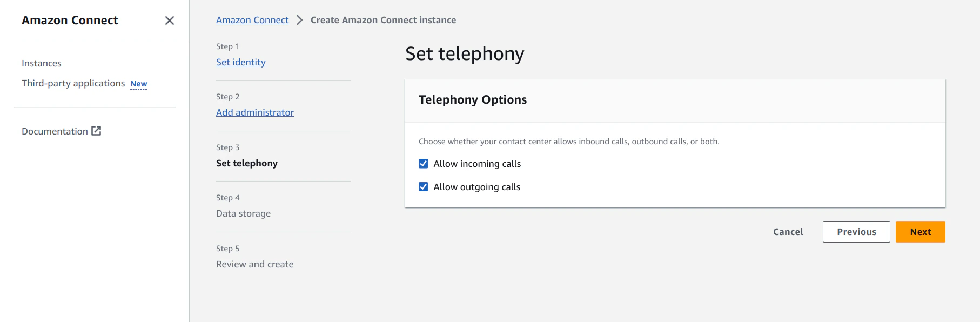Image resolution: width=980 pixels, height=322 pixels.
Task: Click the Set telephony step label
Action: coord(246,163)
